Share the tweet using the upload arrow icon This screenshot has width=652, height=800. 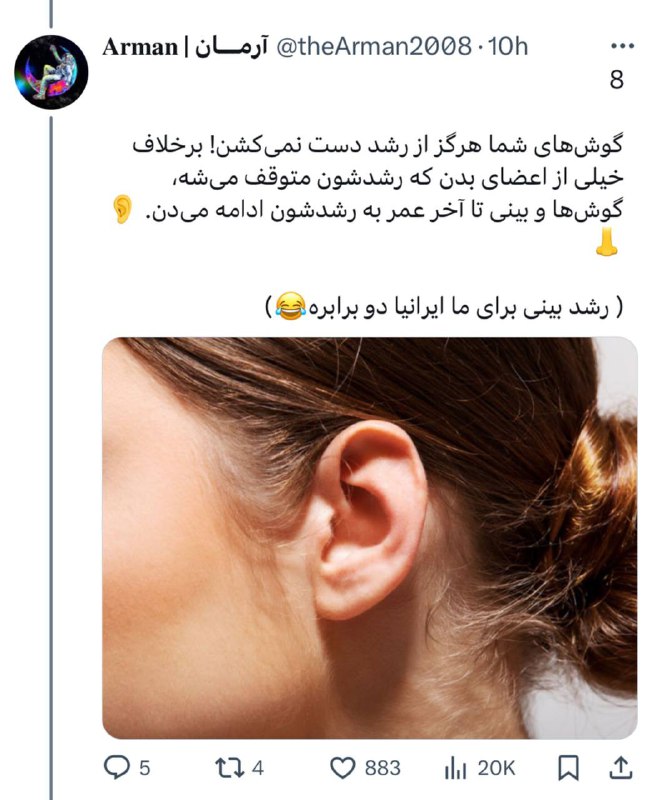coord(621,768)
